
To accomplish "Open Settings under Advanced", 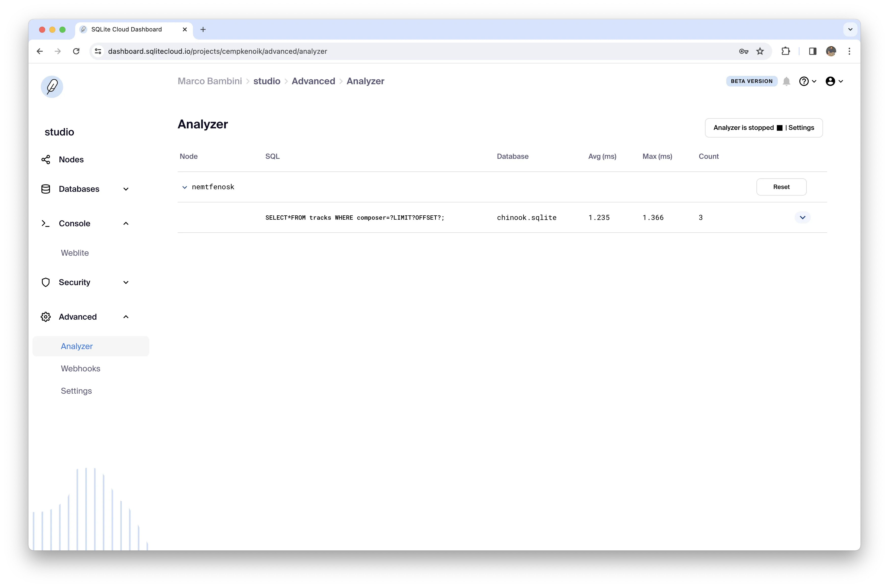I will pos(76,391).
